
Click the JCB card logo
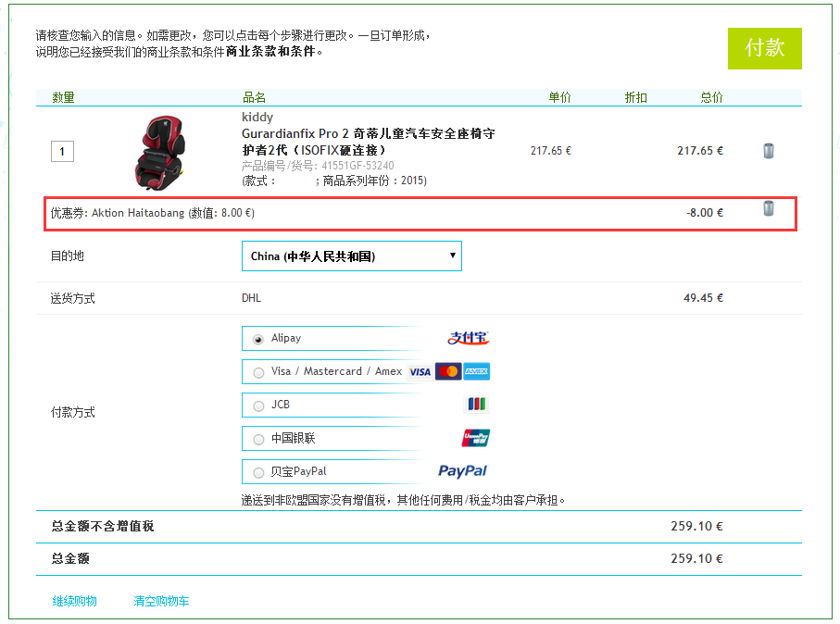tap(476, 405)
